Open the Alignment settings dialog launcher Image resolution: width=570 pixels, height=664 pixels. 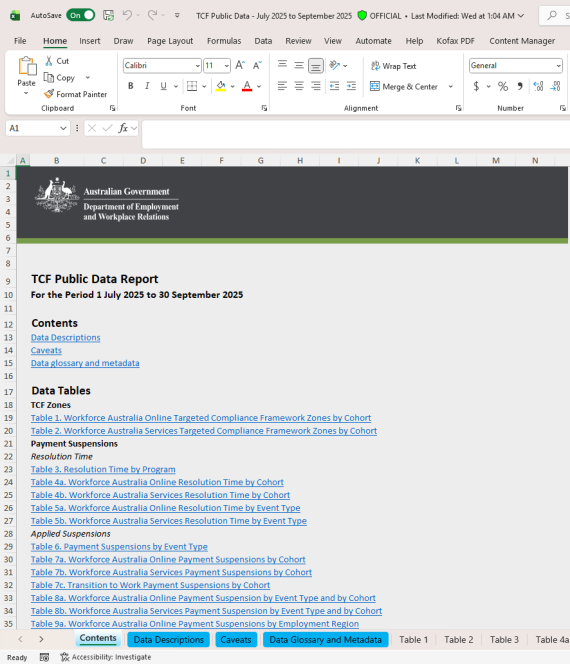pos(458,108)
